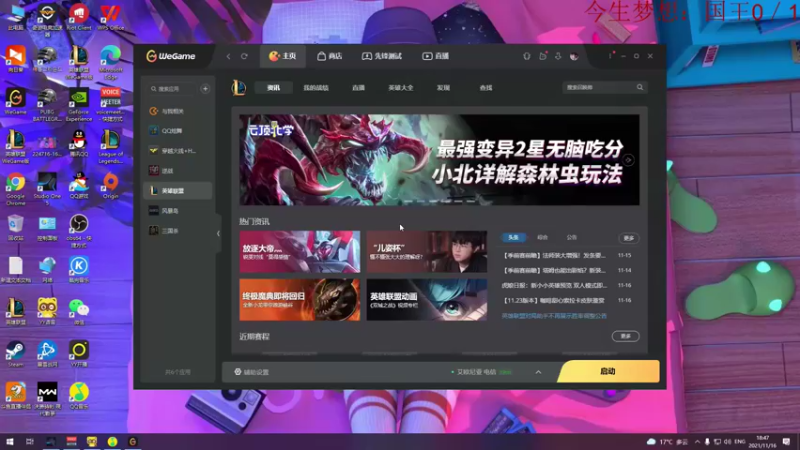This screenshot has width=800, height=450.
Task: Open the WeGame desktop shortcut
Action: [15, 101]
